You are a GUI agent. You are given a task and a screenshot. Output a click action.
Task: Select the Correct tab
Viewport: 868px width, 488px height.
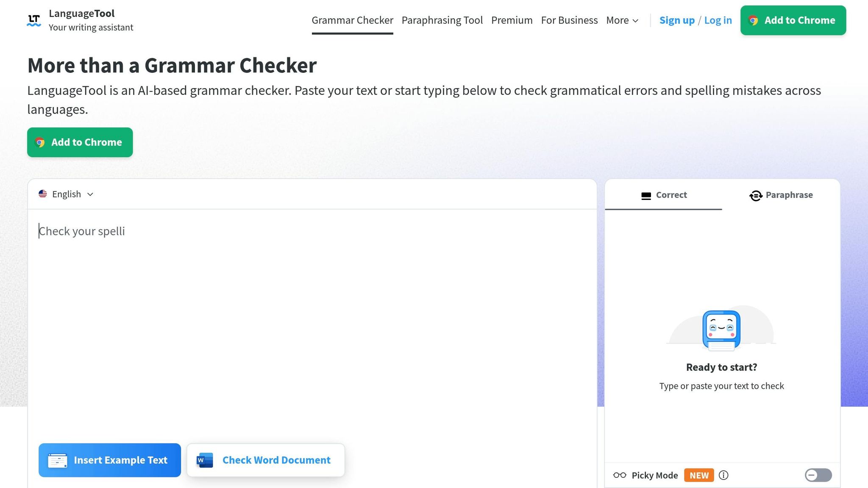coord(664,195)
